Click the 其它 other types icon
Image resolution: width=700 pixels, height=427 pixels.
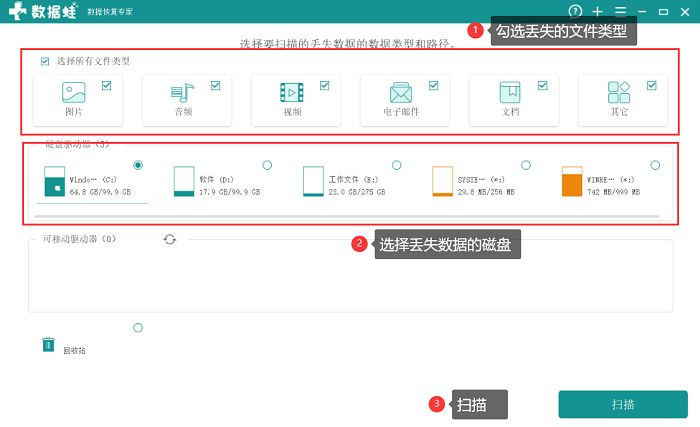coord(619,92)
